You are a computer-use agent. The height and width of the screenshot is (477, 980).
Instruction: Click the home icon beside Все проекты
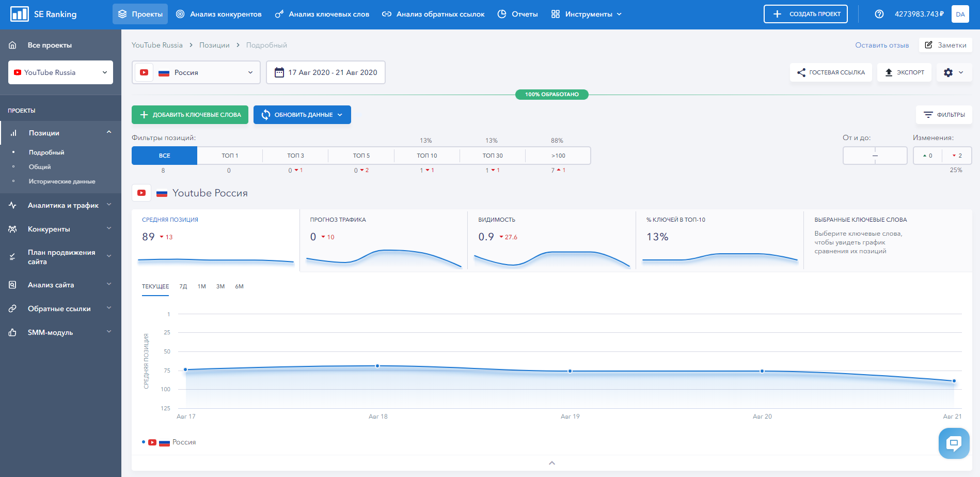(x=12, y=45)
